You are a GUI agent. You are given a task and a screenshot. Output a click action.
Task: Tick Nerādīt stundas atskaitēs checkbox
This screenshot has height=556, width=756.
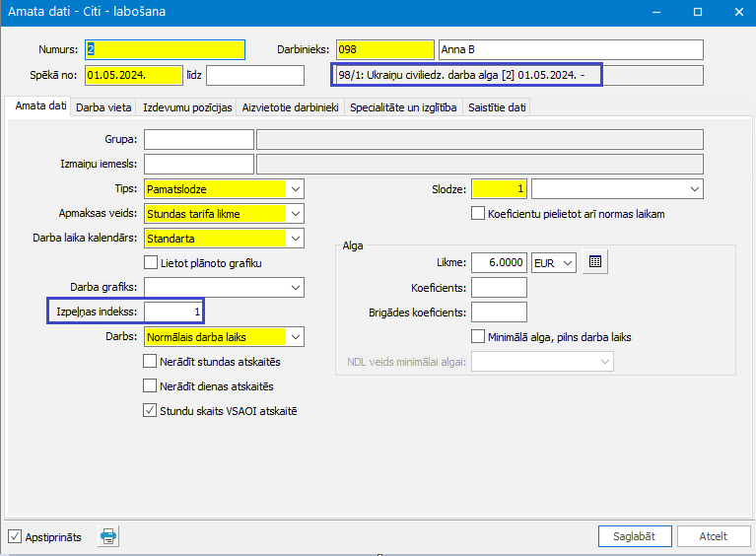[x=150, y=361]
